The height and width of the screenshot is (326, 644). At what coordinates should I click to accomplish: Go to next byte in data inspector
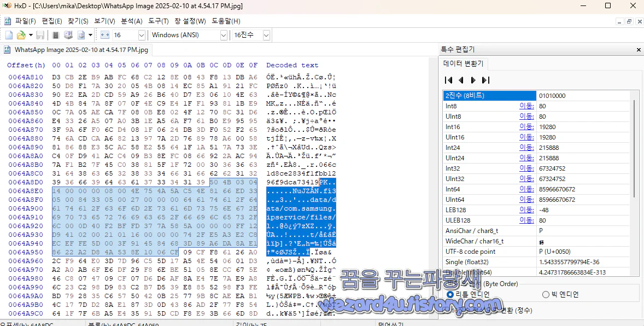pos(473,80)
